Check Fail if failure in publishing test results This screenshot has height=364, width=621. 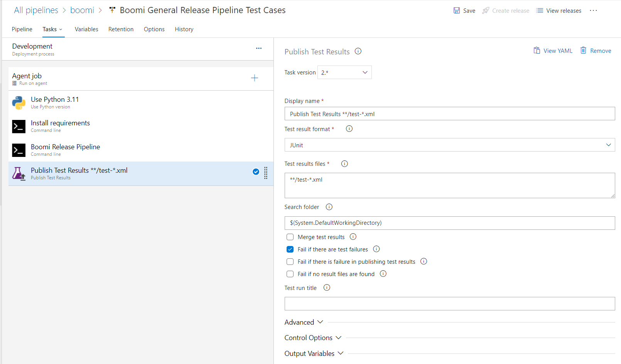coord(290,262)
